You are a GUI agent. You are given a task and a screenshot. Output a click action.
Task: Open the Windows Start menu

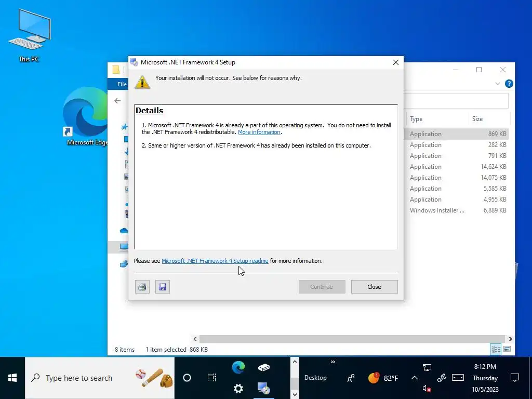pos(12,378)
